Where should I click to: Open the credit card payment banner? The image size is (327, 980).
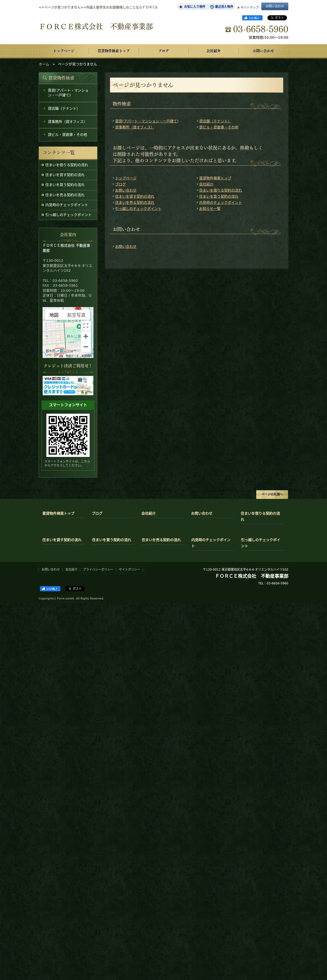click(68, 385)
